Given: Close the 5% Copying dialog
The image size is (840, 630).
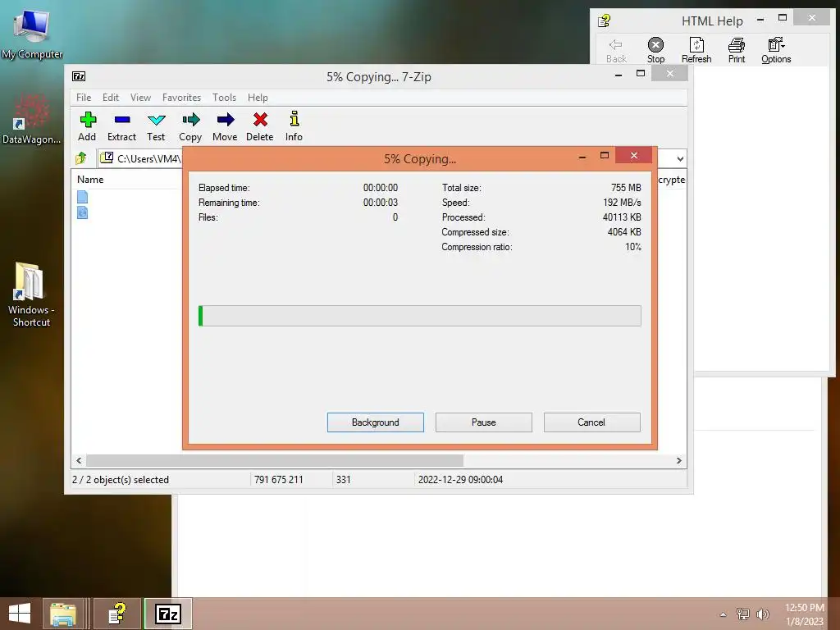Looking at the screenshot, I should (634, 155).
